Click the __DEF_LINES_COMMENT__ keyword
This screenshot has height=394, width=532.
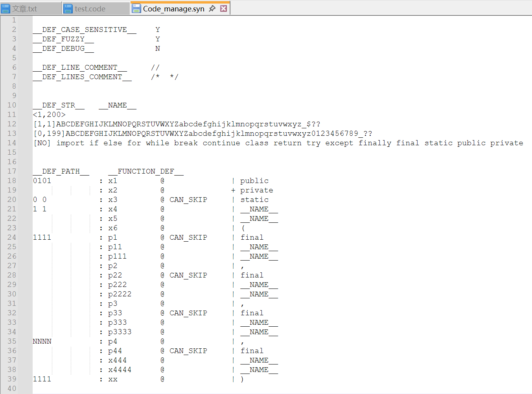coord(82,77)
